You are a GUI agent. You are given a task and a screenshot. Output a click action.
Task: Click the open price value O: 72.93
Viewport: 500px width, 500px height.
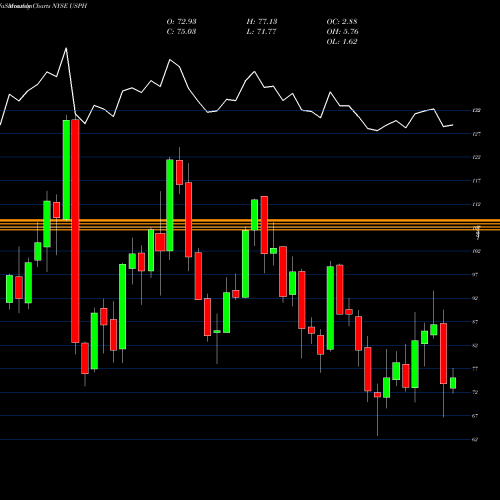[x=181, y=22]
